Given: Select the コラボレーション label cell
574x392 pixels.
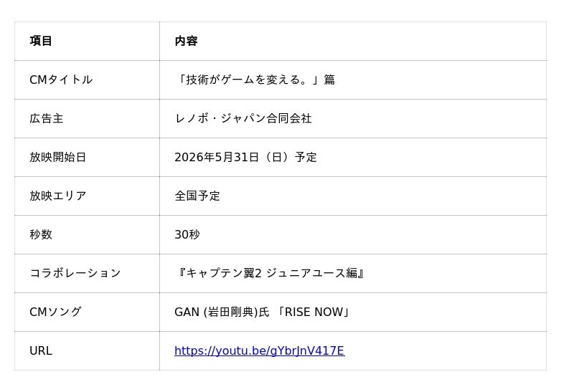Looking at the screenshot, I should tap(87, 274).
